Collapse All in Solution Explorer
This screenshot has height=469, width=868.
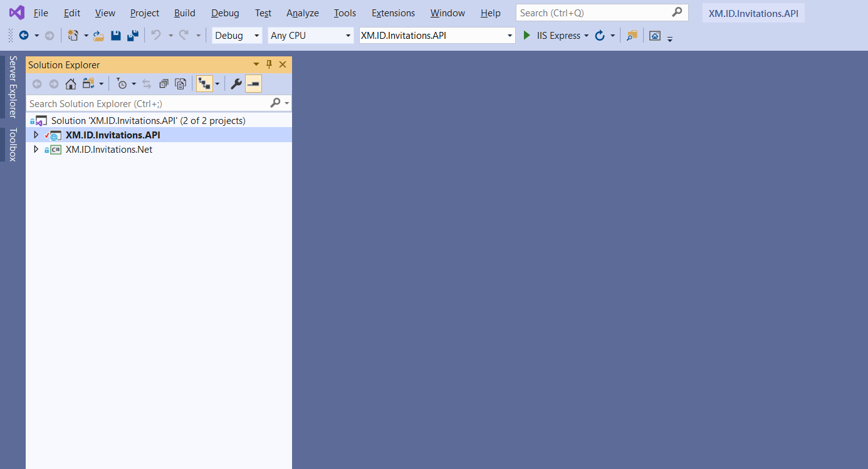164,83
